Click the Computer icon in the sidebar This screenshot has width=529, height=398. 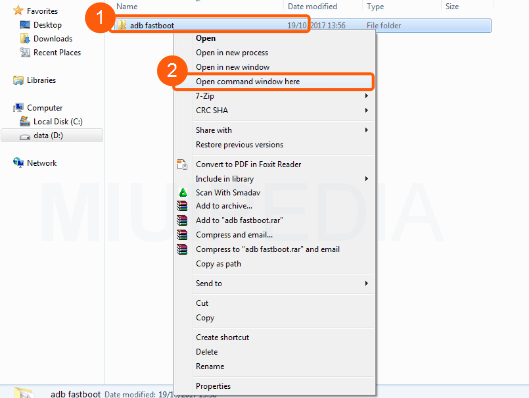pos(18,108)
